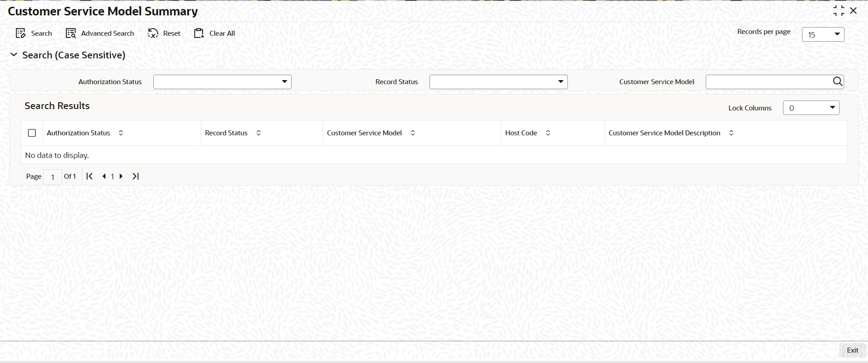Click the Exit button

coord(852,350)
